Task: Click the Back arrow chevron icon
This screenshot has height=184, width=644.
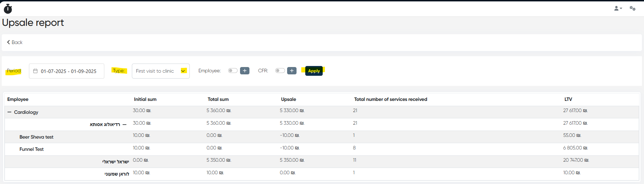Action: point(8,42)
